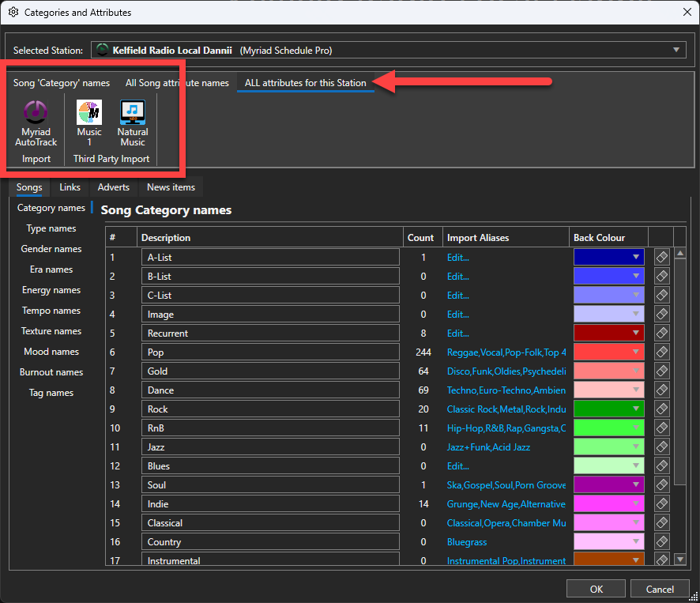
Task: Select the All Song attribute names tab
Action: pyautogui.click(x=177, y=83)
